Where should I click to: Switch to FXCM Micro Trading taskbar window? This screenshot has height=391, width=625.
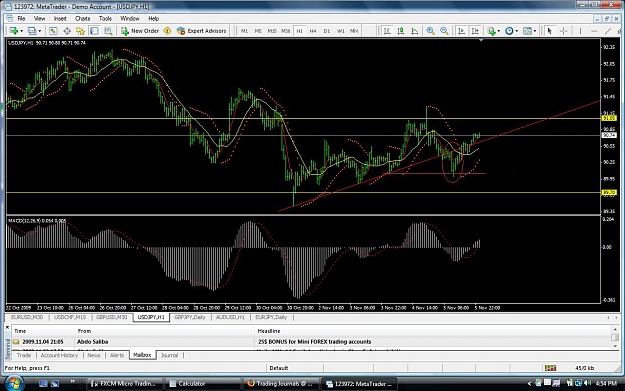pyautogui.click(x=124, y=383)
